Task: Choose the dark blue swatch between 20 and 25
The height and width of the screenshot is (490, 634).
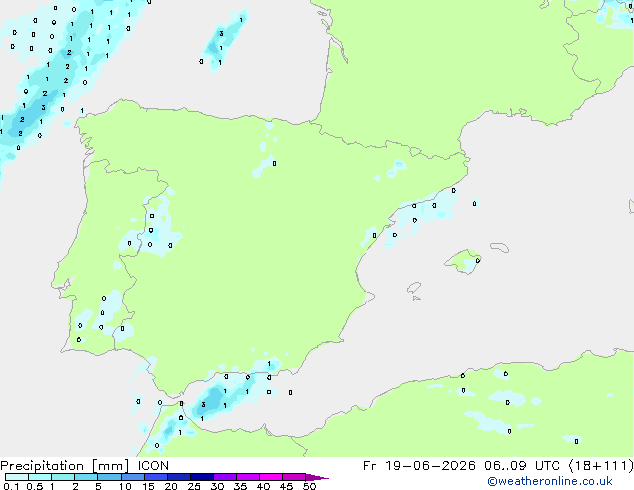Action: click(178, 477)
